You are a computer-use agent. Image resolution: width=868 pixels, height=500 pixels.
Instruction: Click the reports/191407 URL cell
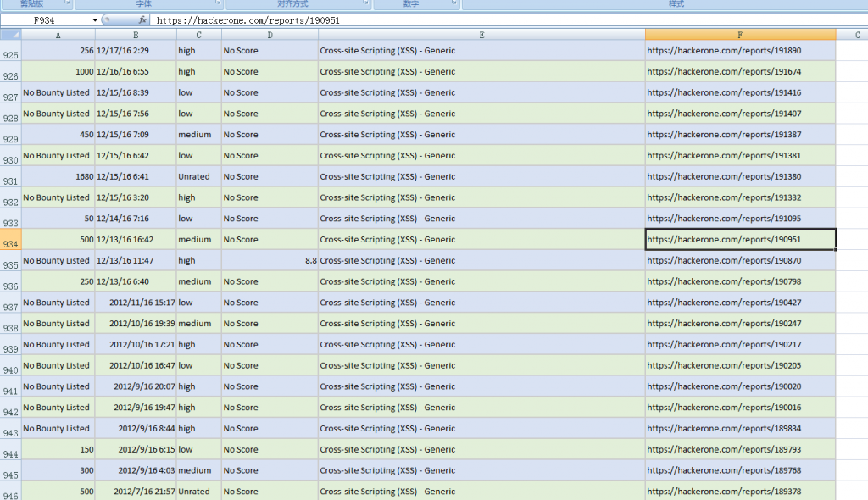(x=740, y=114)
